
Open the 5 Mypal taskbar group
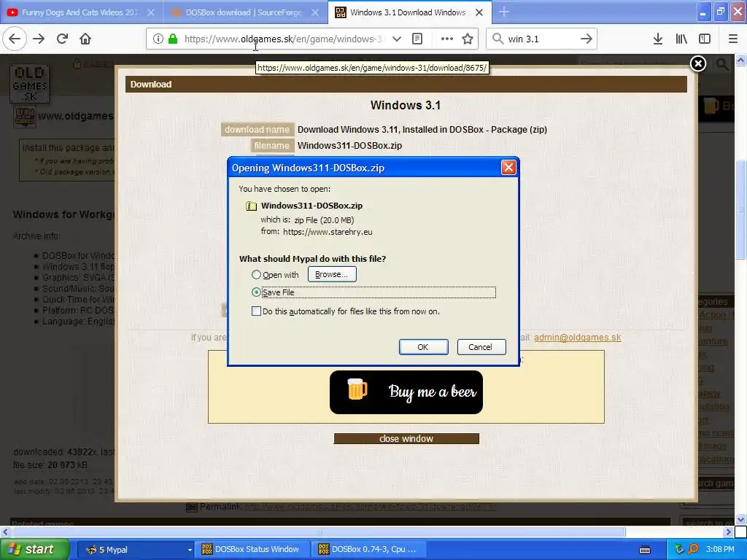(136, 550)
